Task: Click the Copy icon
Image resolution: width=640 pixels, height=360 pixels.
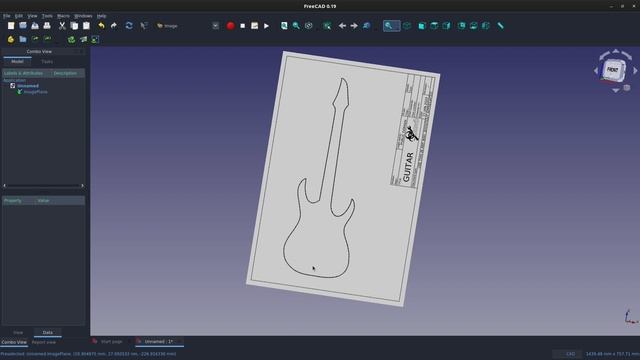Action: 74,26
